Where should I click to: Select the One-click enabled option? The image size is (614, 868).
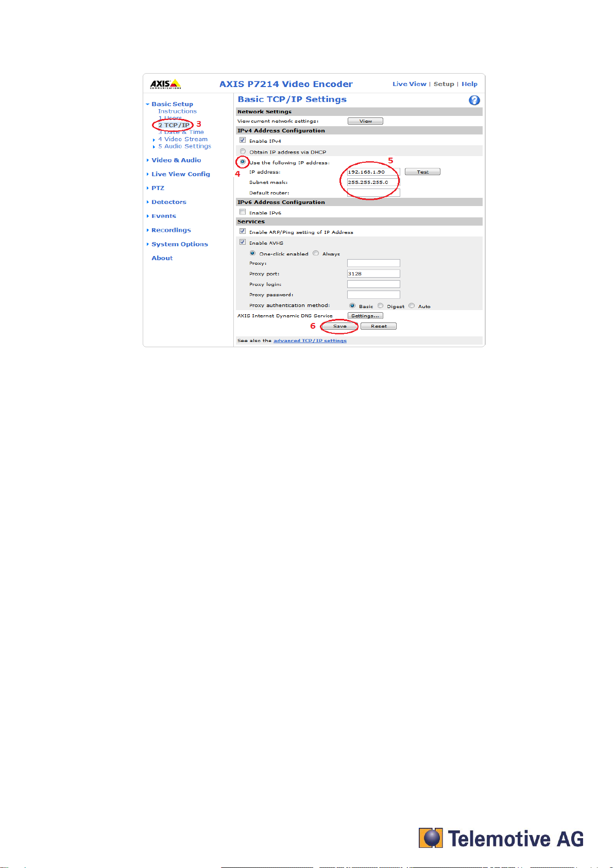click(x=252, y=253)
